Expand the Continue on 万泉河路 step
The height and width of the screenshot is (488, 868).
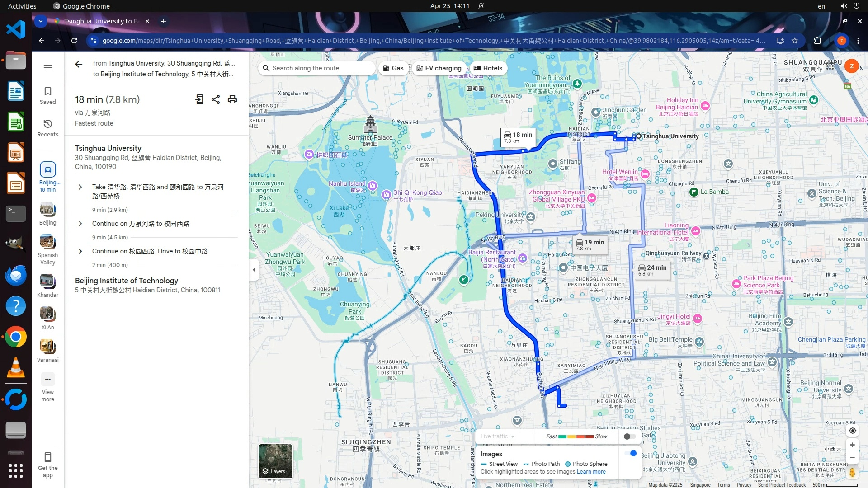(80, 224)
